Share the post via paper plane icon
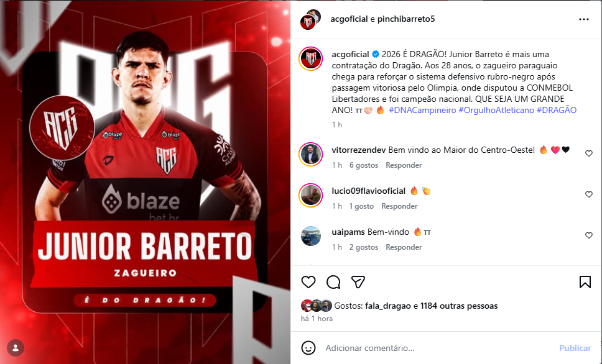The width and height of the screenshot is (602, 364). point(358,282)
